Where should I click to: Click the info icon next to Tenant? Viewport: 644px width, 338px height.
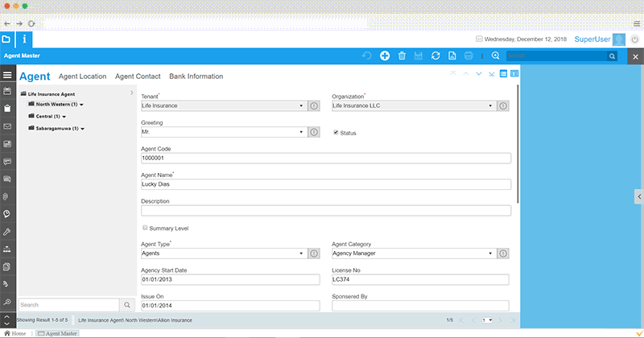[x=314, y=105]
